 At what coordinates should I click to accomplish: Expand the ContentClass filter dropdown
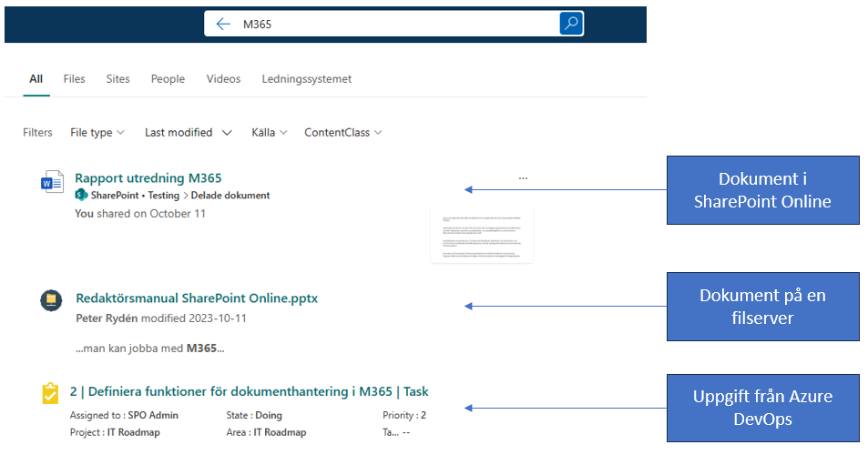coord(343,133)
